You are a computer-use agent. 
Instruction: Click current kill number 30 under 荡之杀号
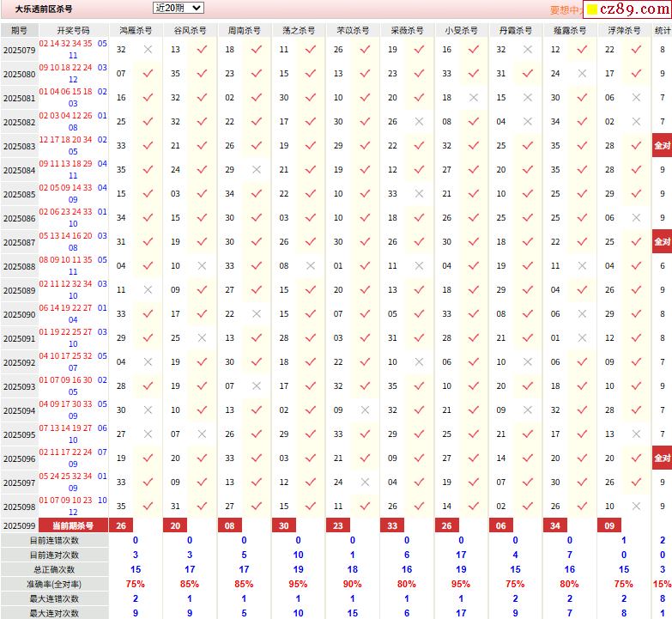point(284,525)
